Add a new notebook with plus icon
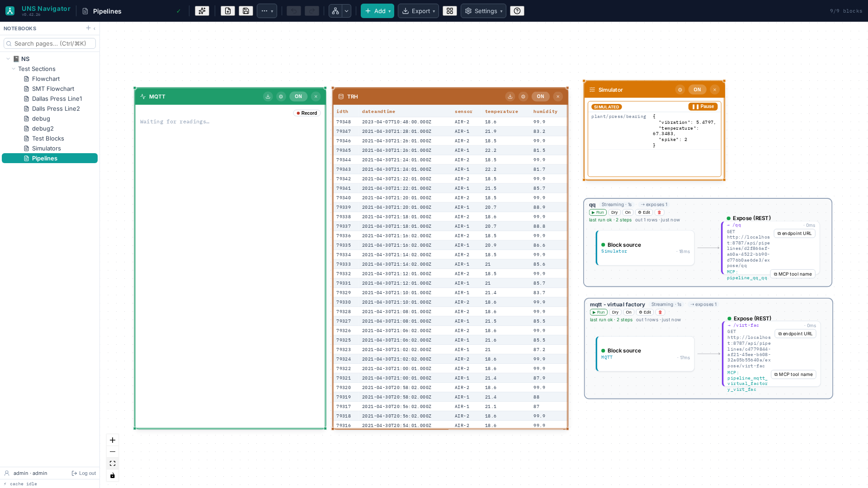 tap(88, 28)
